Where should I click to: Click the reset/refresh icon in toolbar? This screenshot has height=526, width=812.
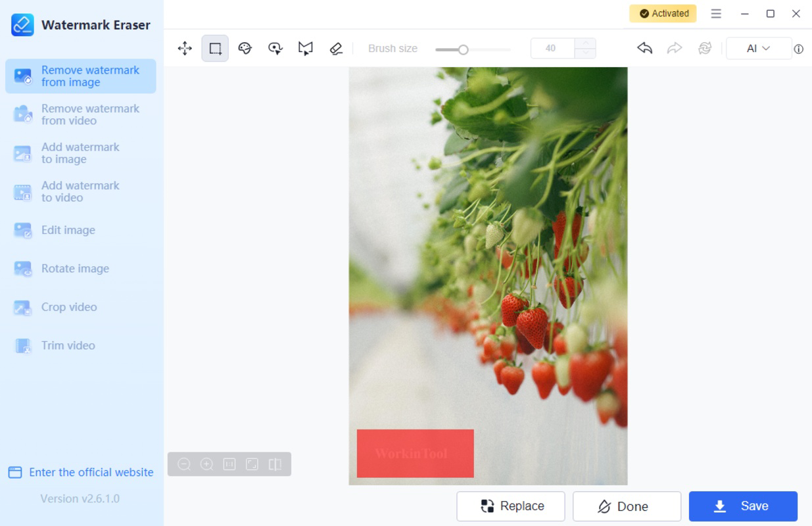[705, 48]
